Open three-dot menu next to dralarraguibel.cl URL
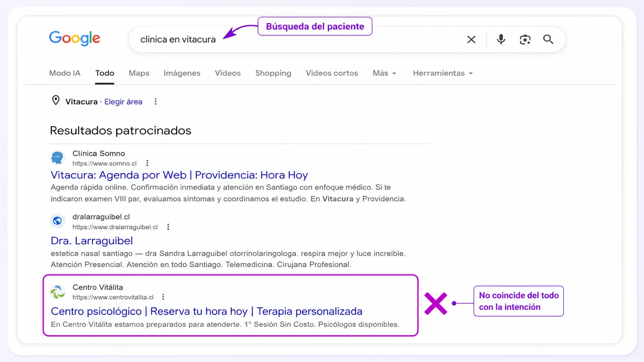This screenshot has height=362, width=644. (x=168, y=227)
